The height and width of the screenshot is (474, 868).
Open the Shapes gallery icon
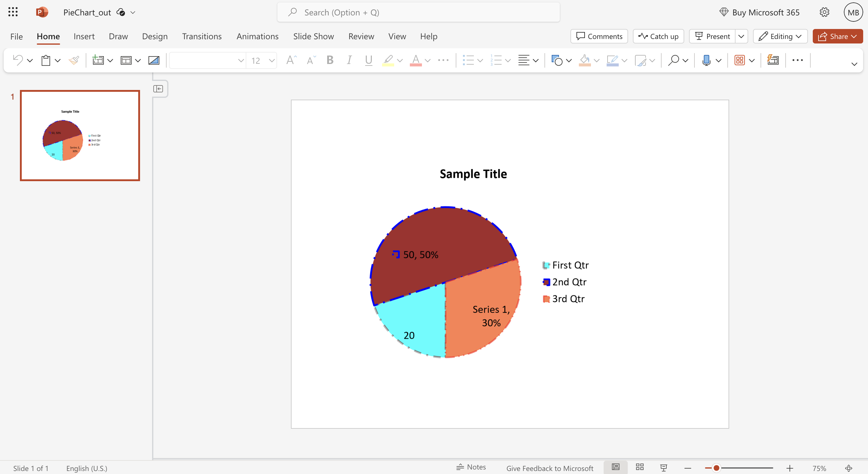click(557, 60)
